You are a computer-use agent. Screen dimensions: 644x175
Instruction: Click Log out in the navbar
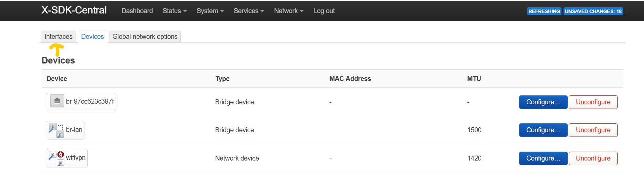(324, 11)
